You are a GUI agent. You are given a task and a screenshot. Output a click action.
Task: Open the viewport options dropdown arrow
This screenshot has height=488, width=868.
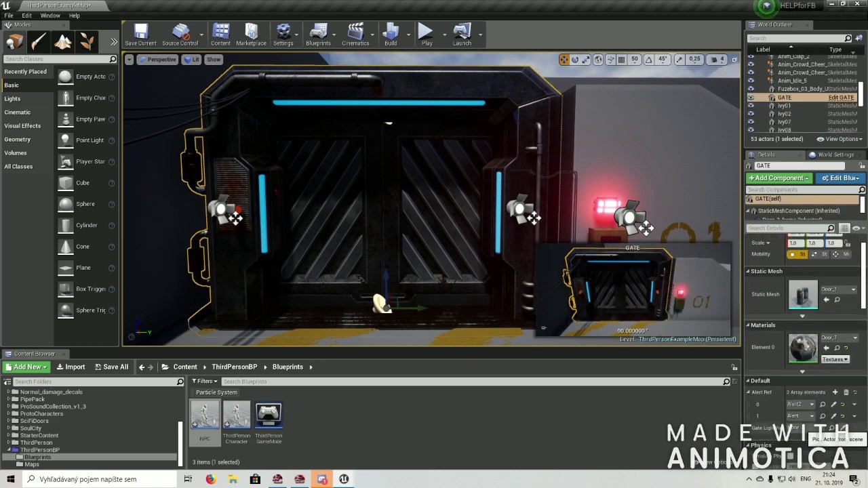[x=130, y=60]
